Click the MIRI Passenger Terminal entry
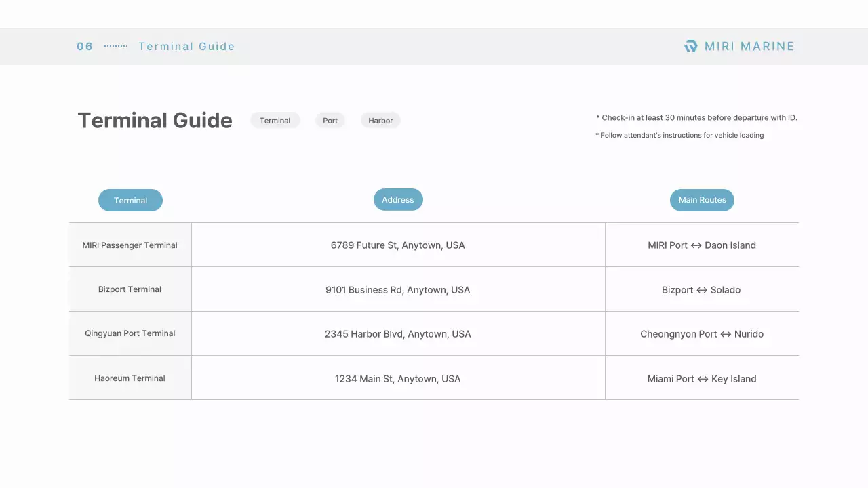Viewport: 868px width, 488px height. [x=130, y=245]
